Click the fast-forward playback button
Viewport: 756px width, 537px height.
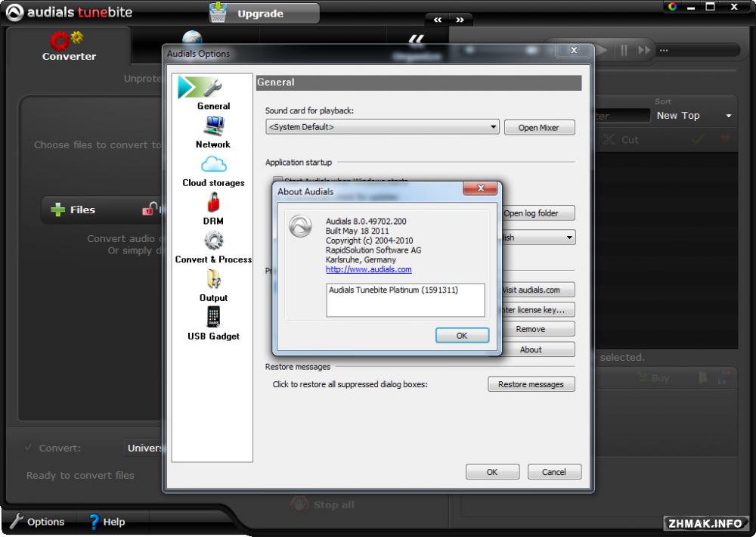(x=644, y=50)
